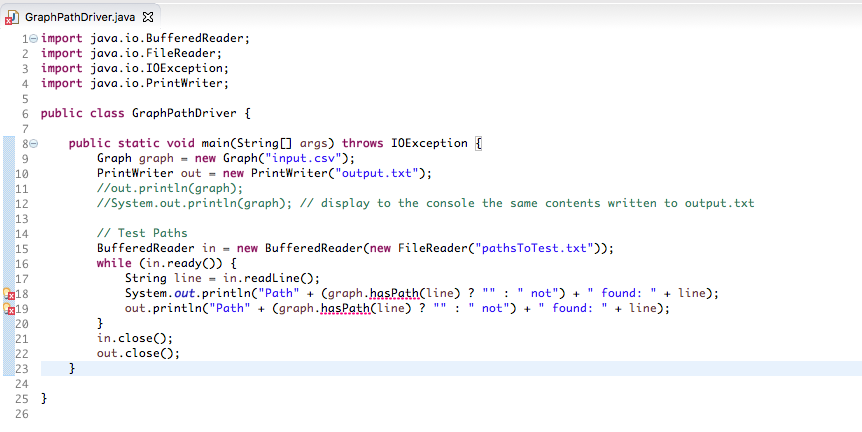Click the class name GraphPathDriver on line 6
This screenshot has height=432, width=862.
coord(184,113)
